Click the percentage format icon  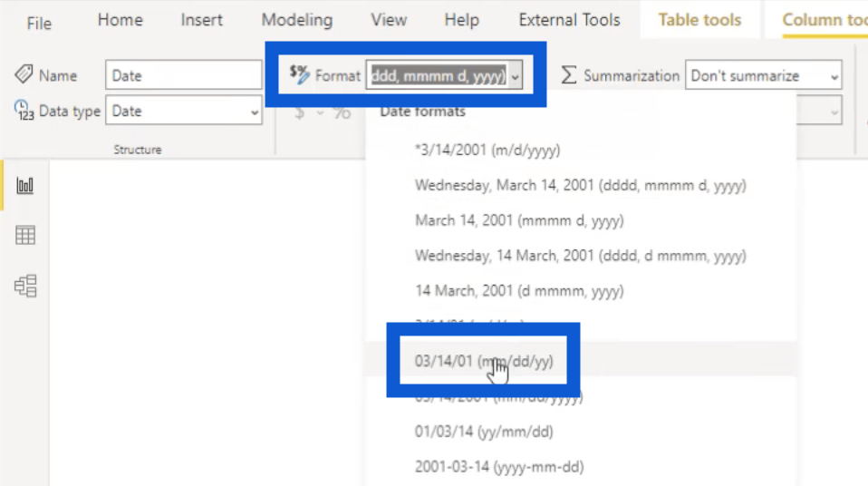pos(342,112)
